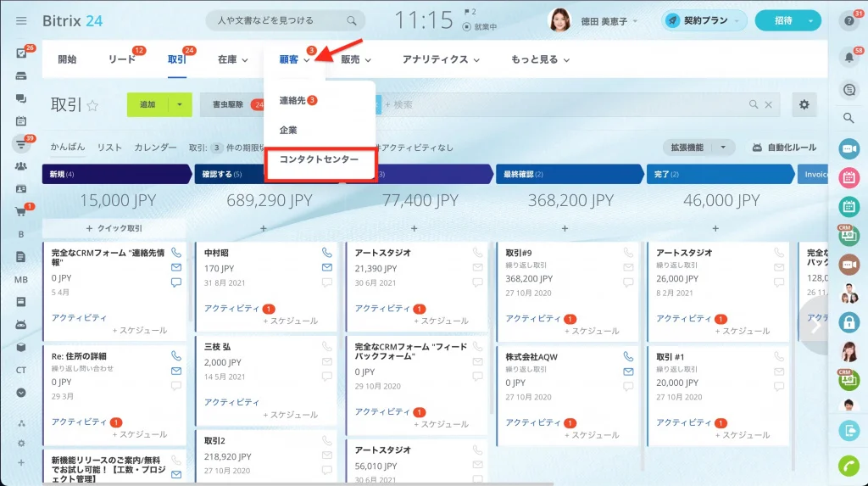Screen dimensions: 868x486
Task: Select コンタクトセンター from the 顧客 menu
Action: 319,159
